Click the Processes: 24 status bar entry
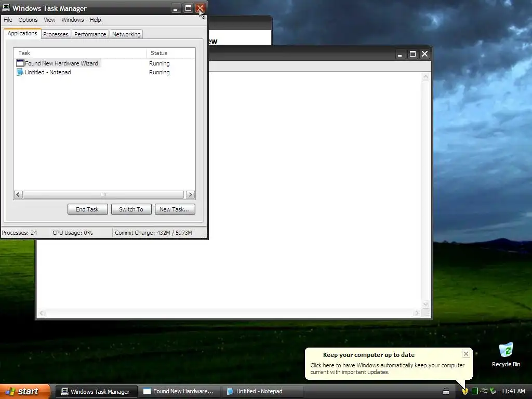The width and height of the screenshot is (532, 399). tap(25, 233)
